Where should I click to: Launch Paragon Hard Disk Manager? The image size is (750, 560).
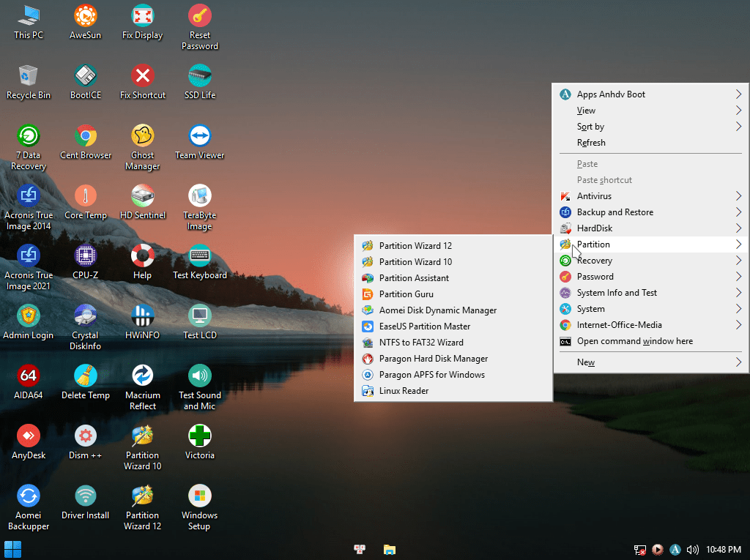point(453,359)
